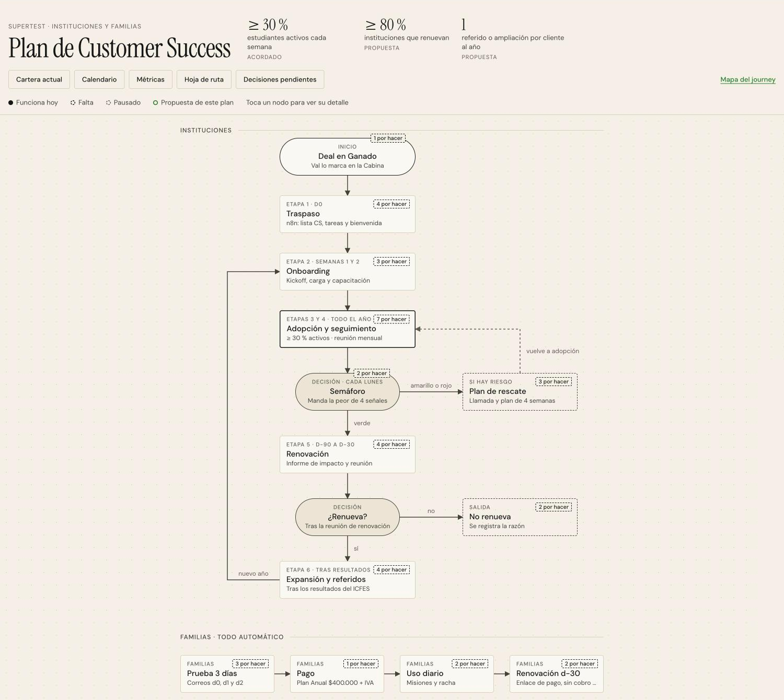Click the dashed Falta legend circle
The height and width of the screenshot is (700, 784).
pyautogui.click(x=73, y=102)
